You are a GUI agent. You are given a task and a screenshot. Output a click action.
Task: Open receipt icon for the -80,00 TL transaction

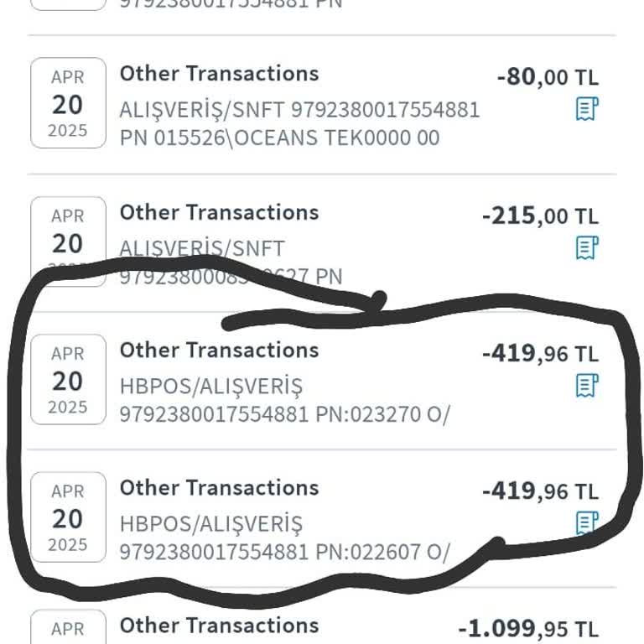(587, 109)
